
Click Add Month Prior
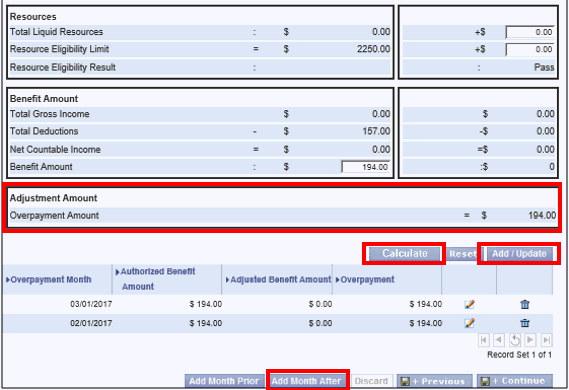pos(224,381)
